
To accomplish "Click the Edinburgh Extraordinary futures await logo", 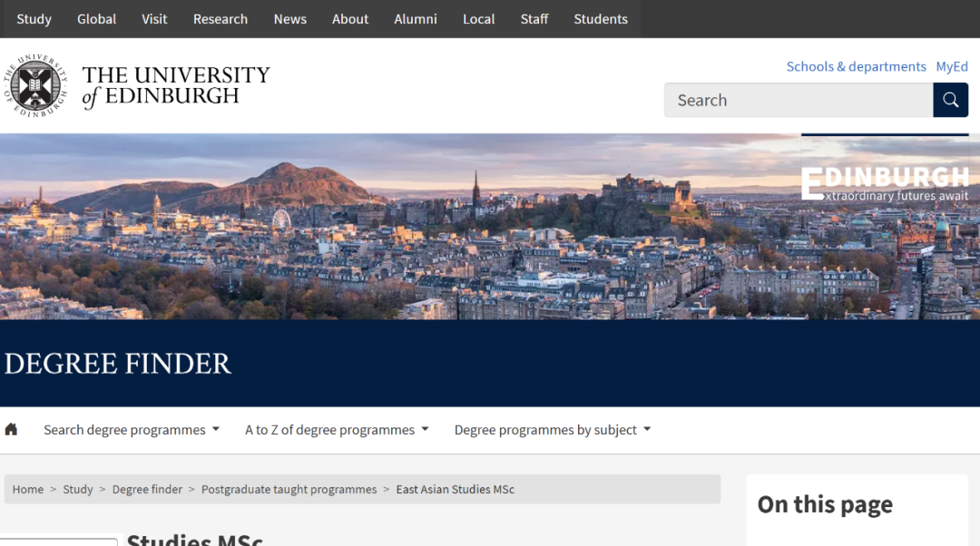I will tap(885, 183).
